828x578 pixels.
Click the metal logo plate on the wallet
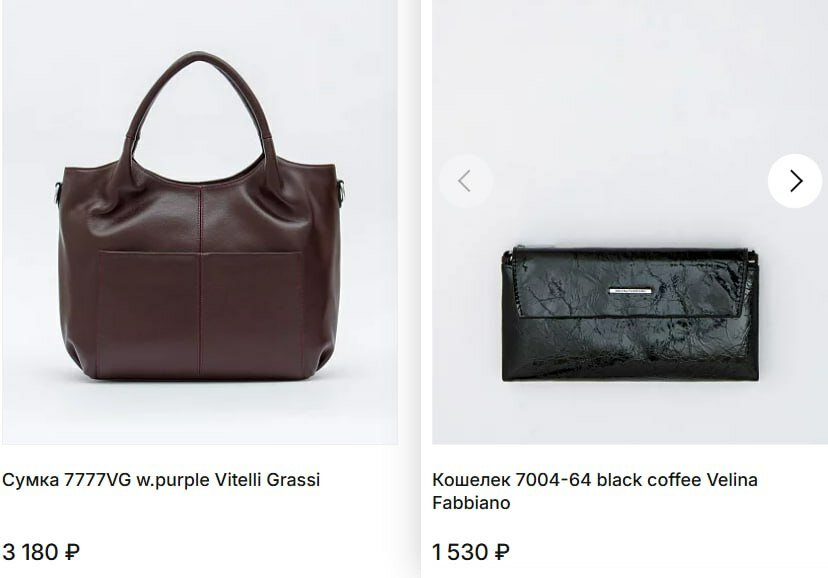click(x=630, y=290)
